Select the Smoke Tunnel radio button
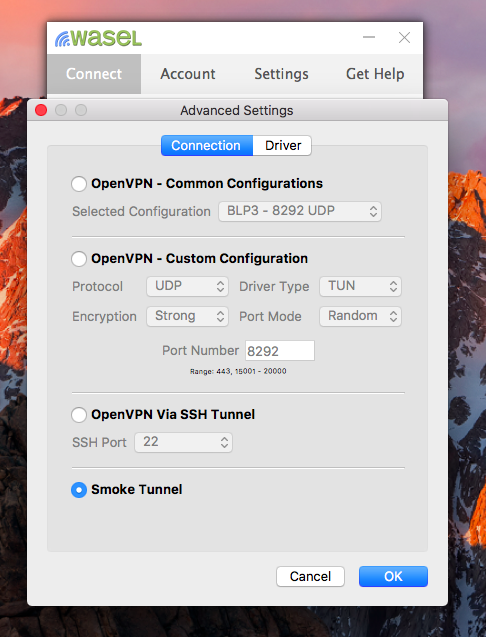This screenshot has width=486, height=637. [79, 490]
